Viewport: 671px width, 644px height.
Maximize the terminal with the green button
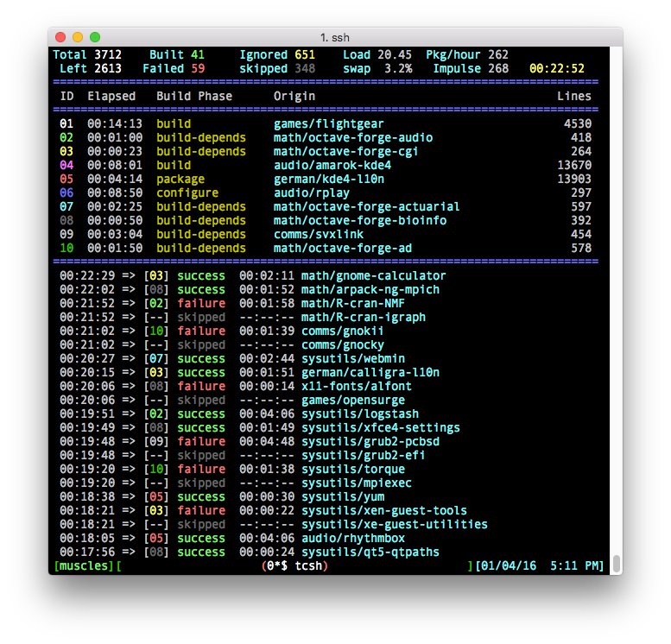[x=95, y=37]
